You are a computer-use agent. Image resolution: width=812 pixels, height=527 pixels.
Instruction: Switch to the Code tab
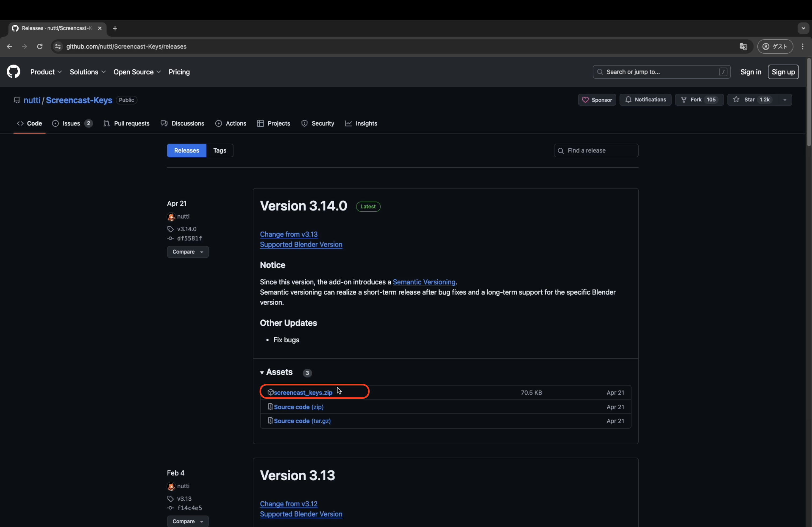tap(29, 123)
